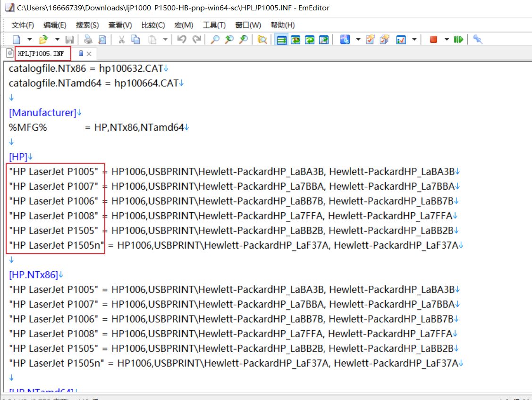Expand the Paste dropdown arrow

(x=165, y=40)
